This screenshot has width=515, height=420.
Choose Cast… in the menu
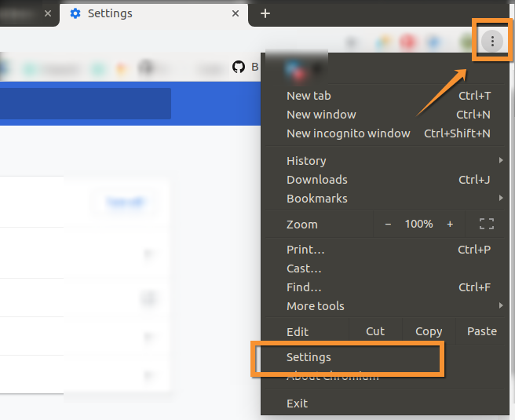tap(304, 268)
